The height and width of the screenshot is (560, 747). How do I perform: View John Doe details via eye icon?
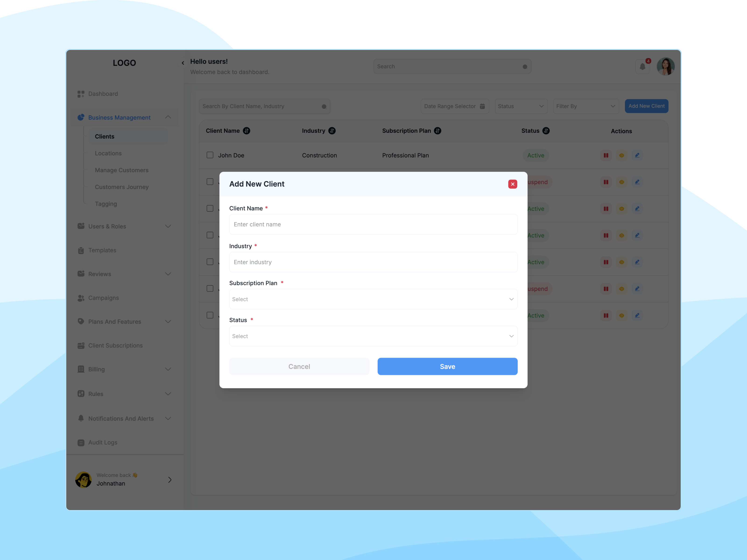(621, 155)
